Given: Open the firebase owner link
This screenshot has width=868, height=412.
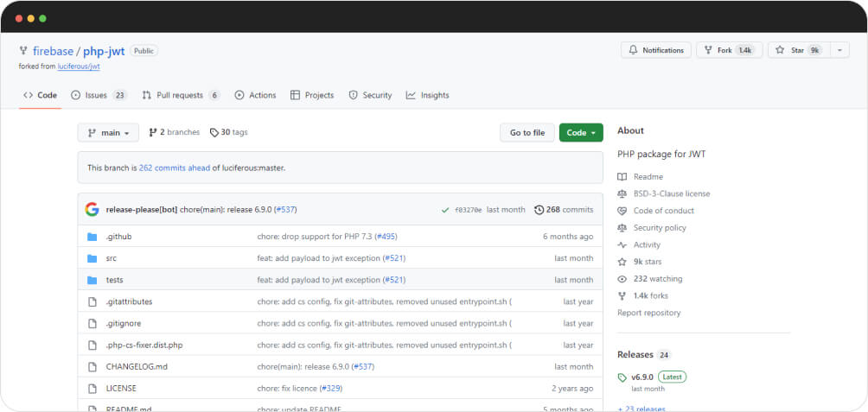Looking at the screenshot, I should (x=53, y=51).
